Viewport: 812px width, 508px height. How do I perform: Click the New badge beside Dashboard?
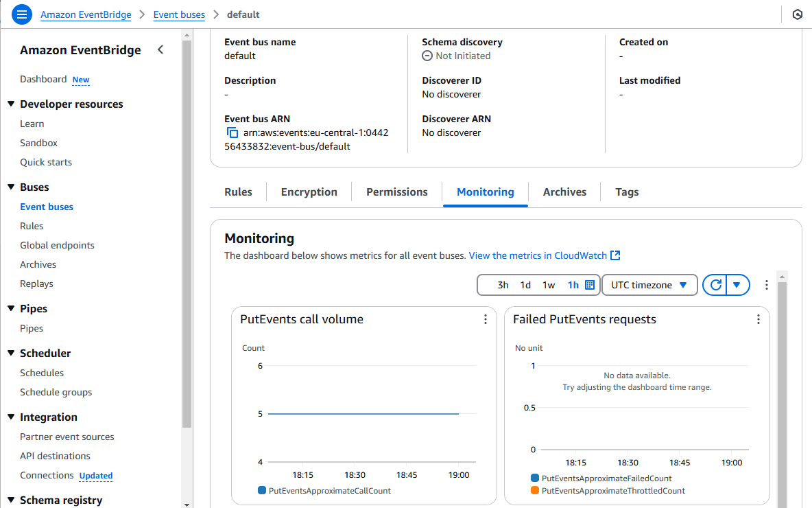[x=81, y=80]
